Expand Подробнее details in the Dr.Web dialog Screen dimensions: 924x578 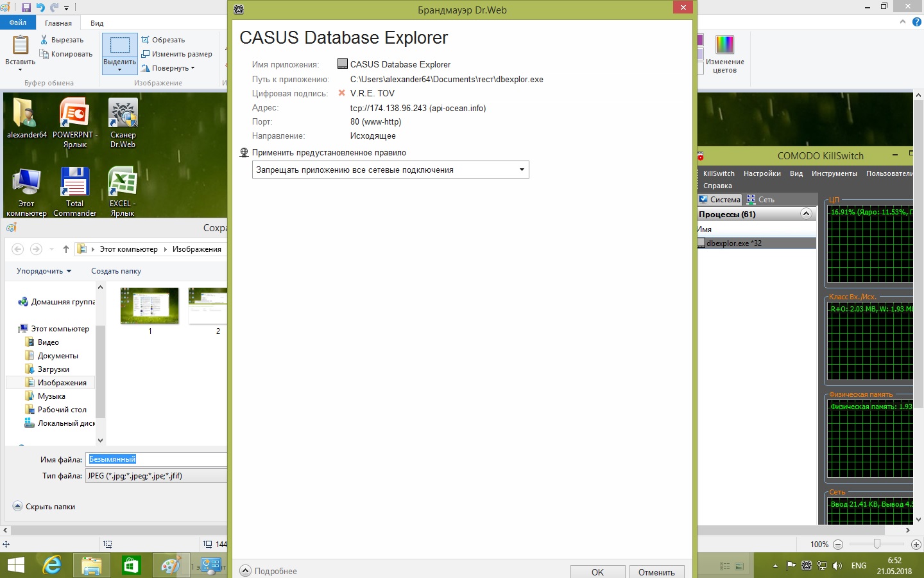(268, 571)
